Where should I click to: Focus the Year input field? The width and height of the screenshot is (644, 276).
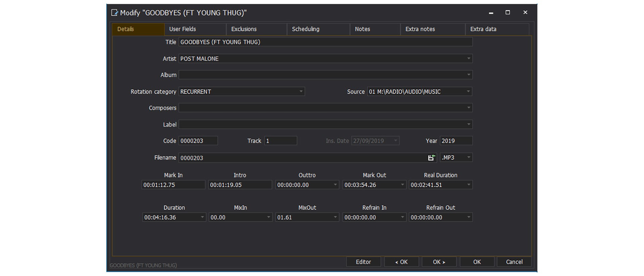tap(456, 141)
